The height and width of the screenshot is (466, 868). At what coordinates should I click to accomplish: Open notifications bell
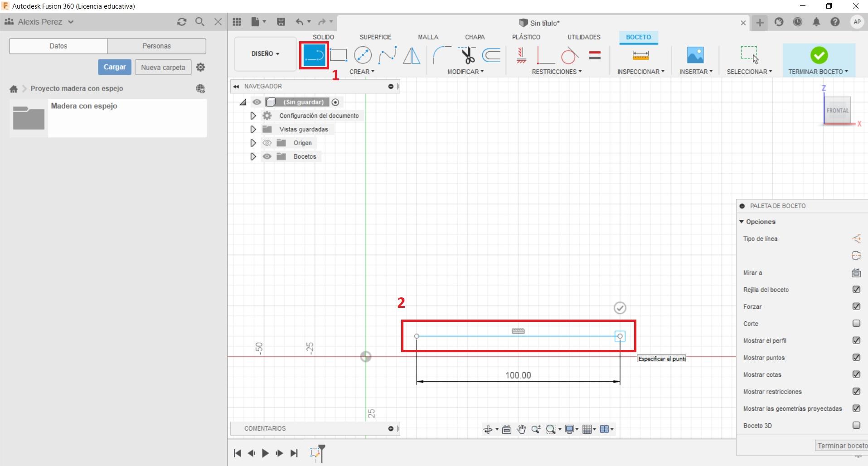point(816,22)
